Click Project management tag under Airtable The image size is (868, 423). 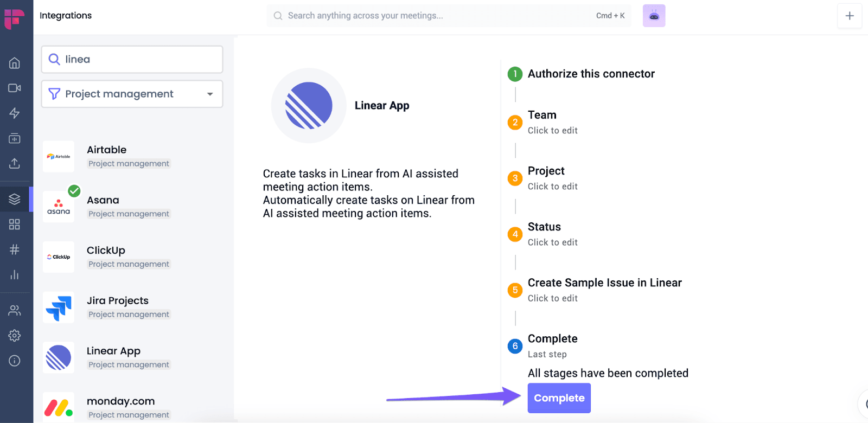tap(129, 163)
